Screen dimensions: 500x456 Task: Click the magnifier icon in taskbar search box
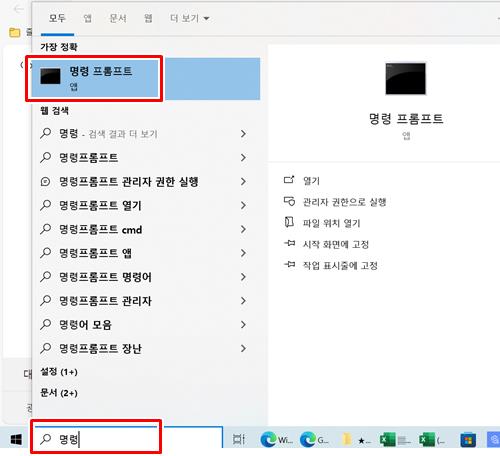pyautogui.click(x=45, y=440)
